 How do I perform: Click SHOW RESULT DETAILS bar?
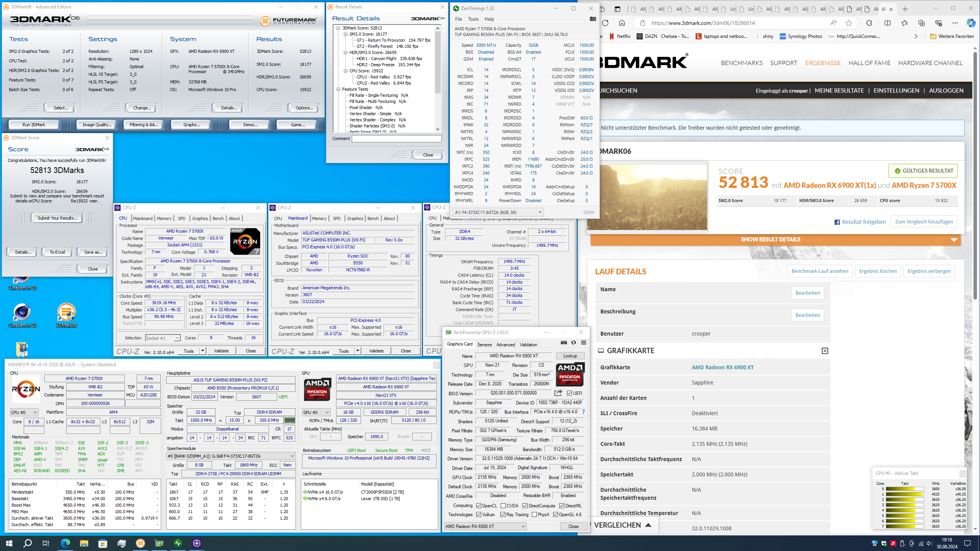tap(776, 240)
